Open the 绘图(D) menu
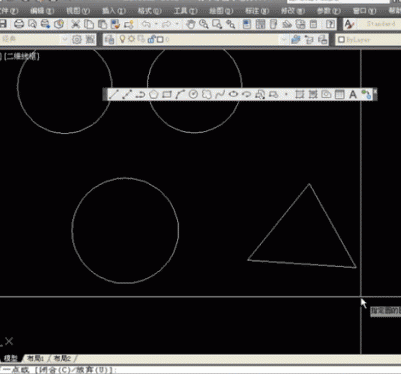Screen dimensions: 401x374 pos(221,11)
